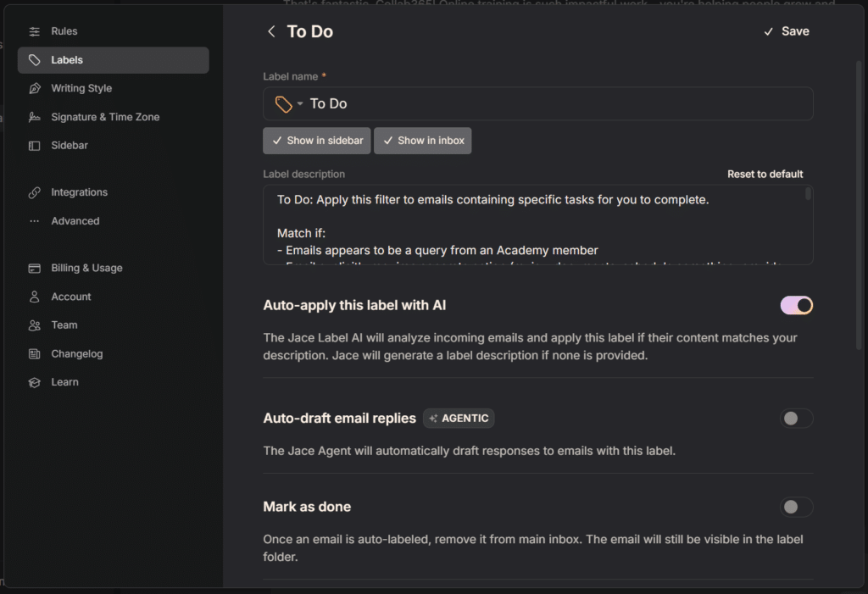Click the Team people icon
The width and height of the screenshot is (868, 594).
point(35,325)
